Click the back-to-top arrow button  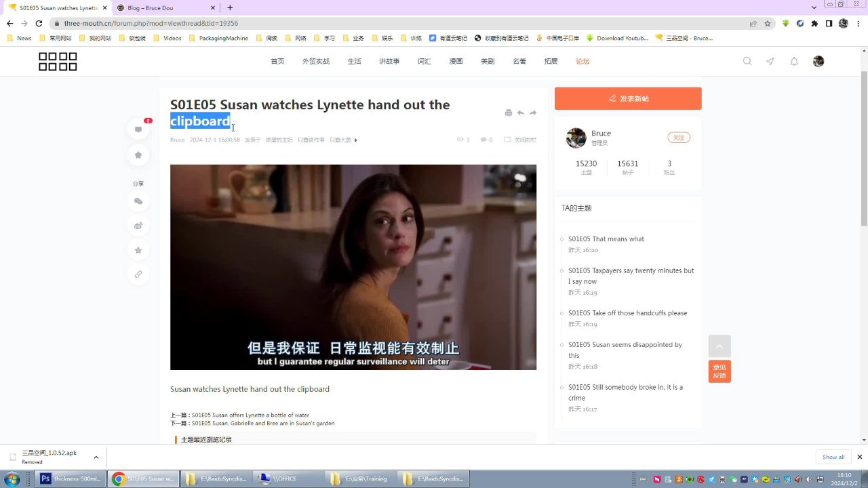click(719, 346)
